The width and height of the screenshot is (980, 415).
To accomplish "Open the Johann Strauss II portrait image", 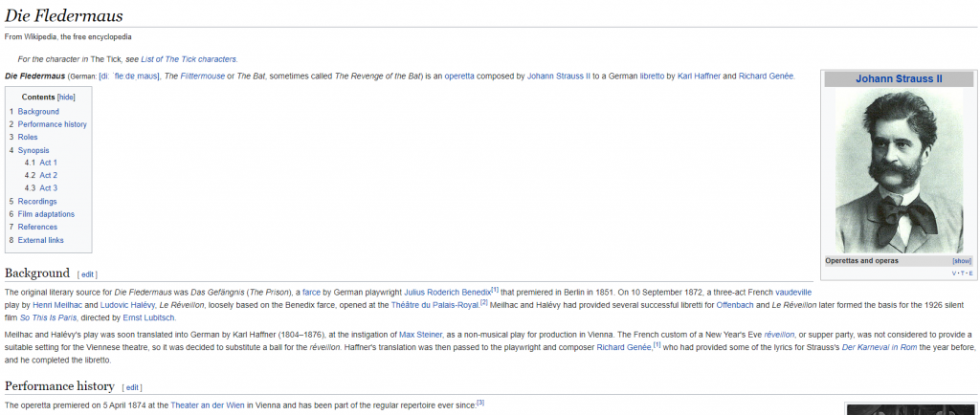I will pyautogui.click(x=899, y=172).
